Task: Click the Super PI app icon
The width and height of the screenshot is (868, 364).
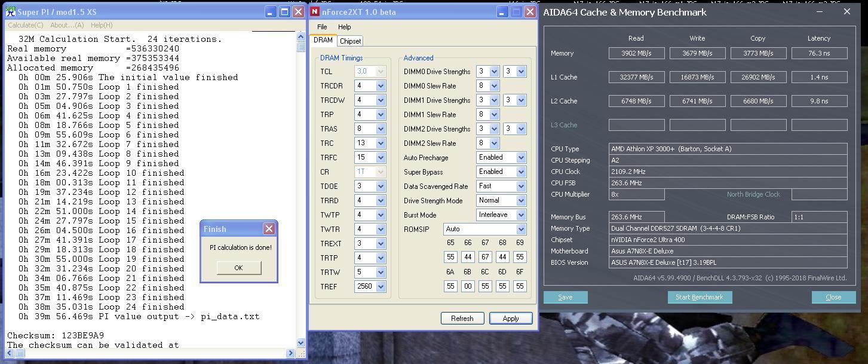Action: [x=10, y=12]
